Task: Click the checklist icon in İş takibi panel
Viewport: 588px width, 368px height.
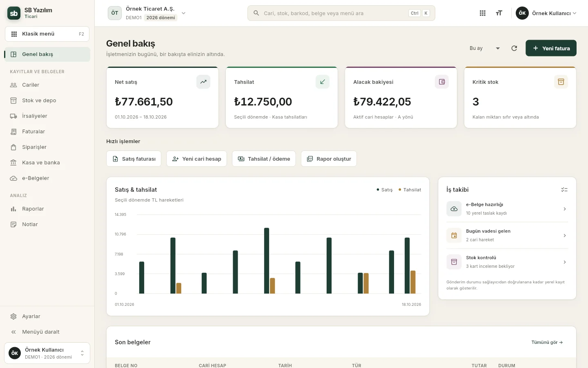Action: pyautogui.click(x=564, y=190)
